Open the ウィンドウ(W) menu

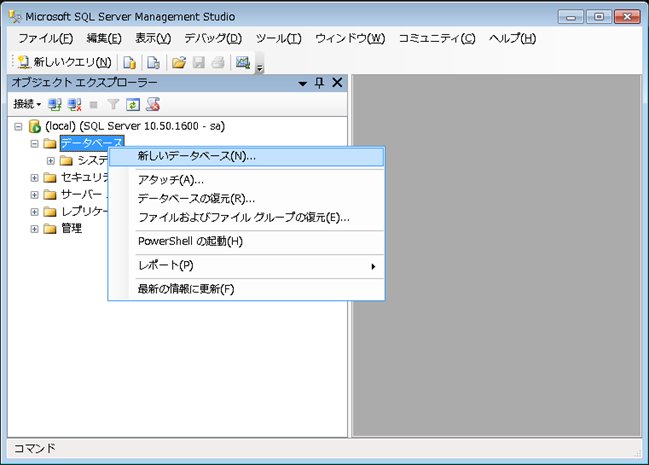[350, 39]
